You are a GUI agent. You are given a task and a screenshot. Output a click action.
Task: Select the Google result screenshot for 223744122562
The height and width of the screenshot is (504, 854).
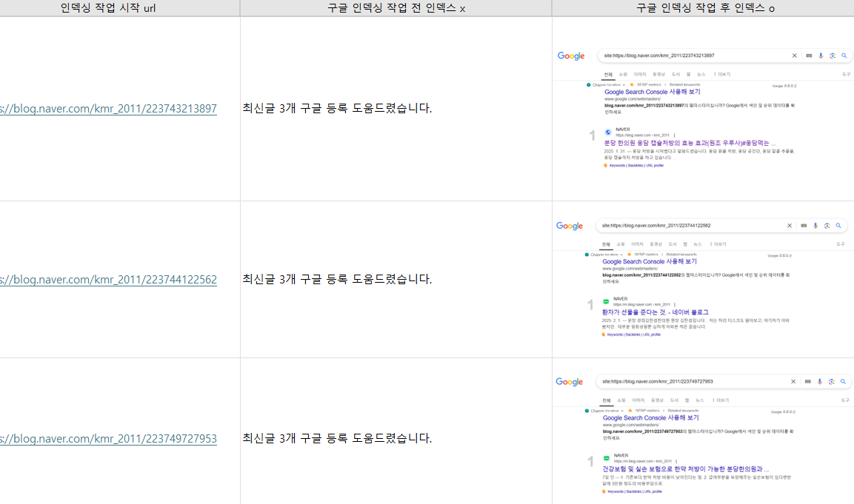(x=701, y=279)
